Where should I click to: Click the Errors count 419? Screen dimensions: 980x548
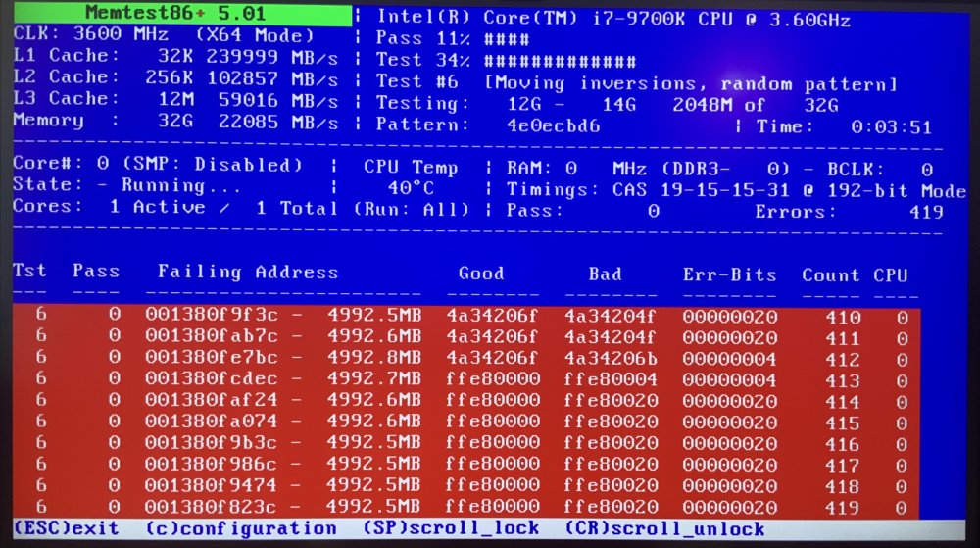(x=926, y=212)
